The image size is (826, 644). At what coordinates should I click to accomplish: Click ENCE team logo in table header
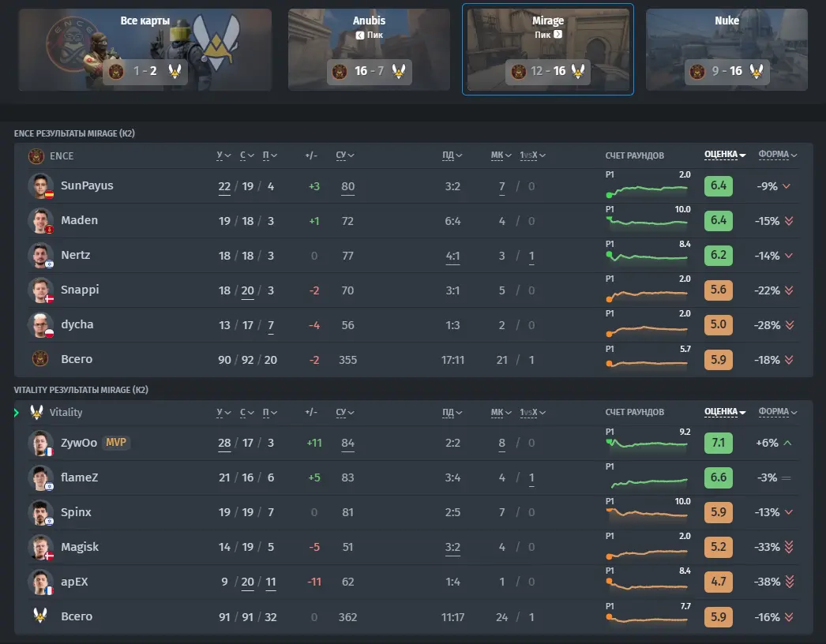point(36,155)
